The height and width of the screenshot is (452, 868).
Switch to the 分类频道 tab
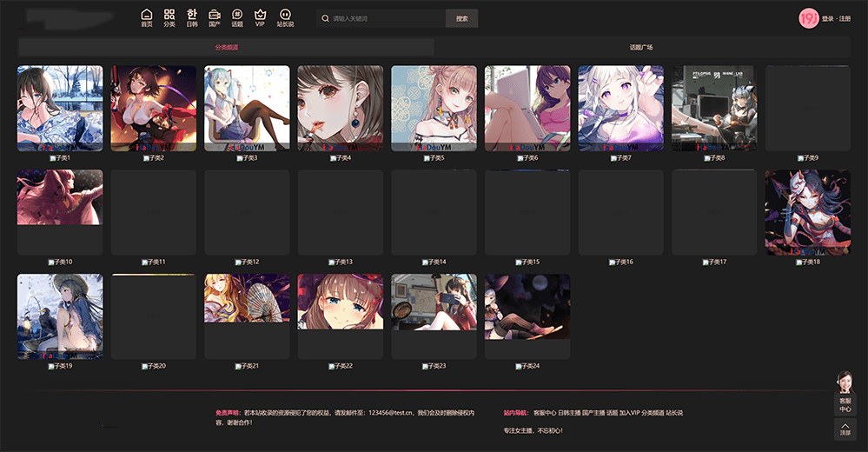coord(226,47)
